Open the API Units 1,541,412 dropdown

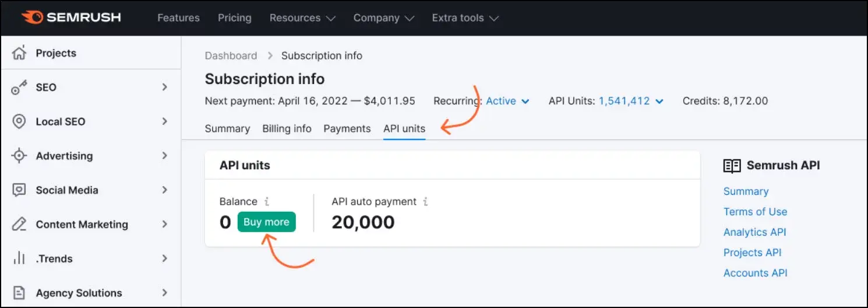[x=631, y=101]
